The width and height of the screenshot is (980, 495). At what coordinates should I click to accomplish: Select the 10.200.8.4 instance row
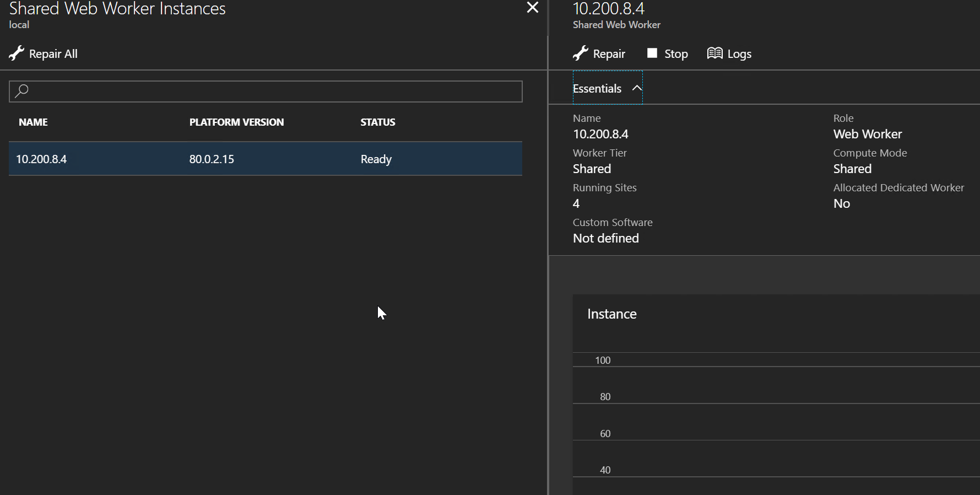pyautogui.click(x=266, y=159)
